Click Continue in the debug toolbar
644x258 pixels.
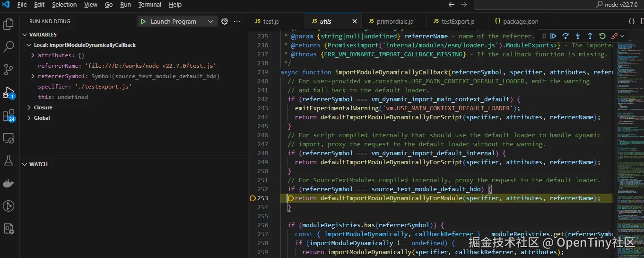coord(553,36)
